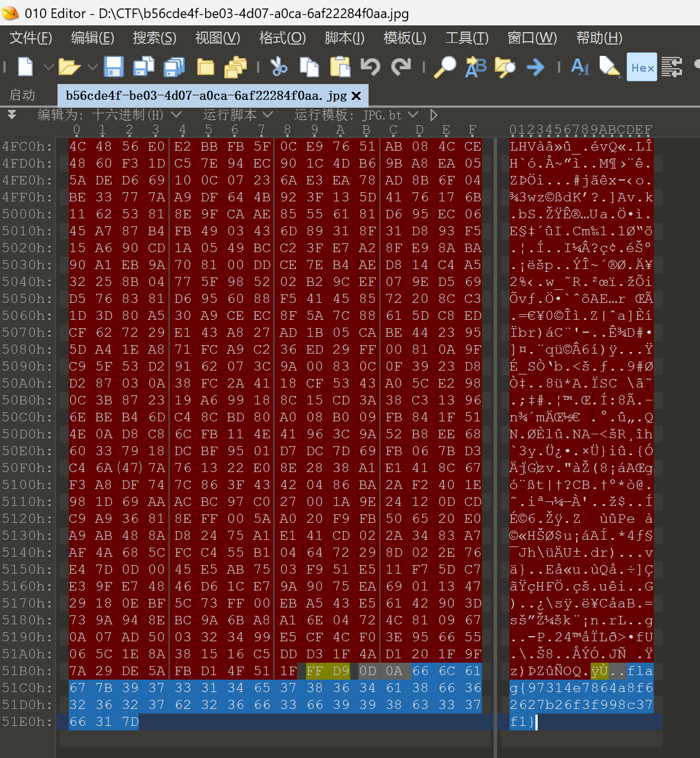Click the Undo arrow icon

[x=370, y=67]
